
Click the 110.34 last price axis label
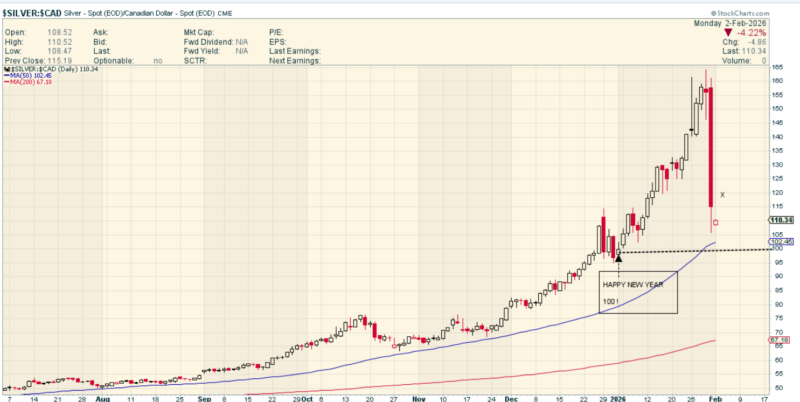click(x=781, y=220)
